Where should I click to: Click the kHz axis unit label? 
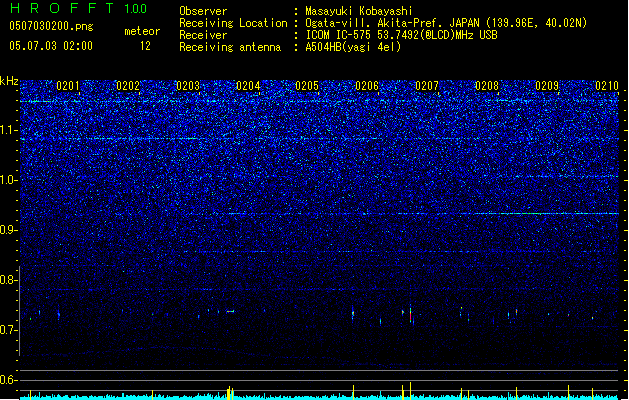click(9, 81)
